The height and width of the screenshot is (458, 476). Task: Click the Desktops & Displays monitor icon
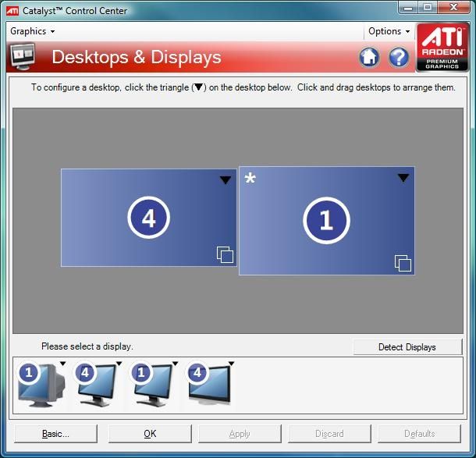(23, 56)
